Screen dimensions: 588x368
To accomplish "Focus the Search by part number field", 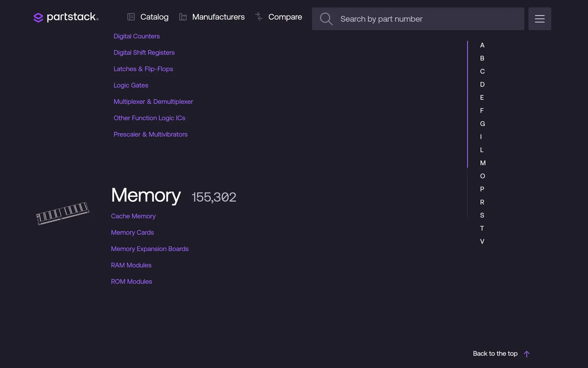I will 418,19.
